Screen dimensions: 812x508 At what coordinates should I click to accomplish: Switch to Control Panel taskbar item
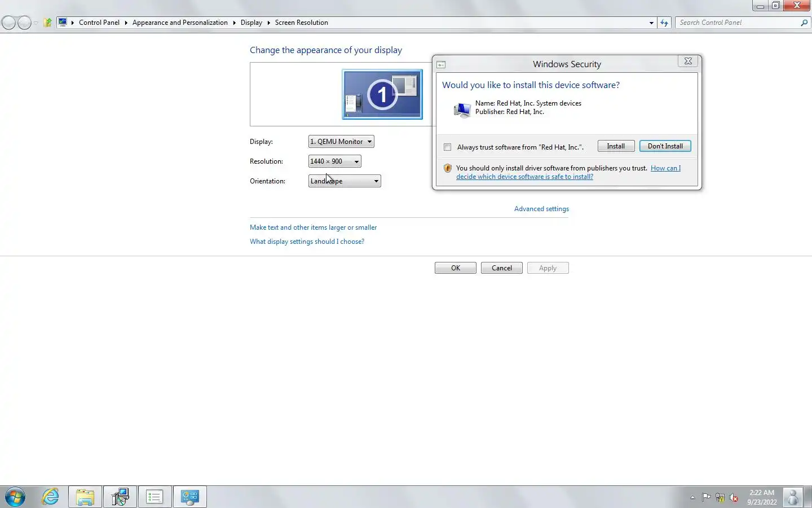pos(189,497)
